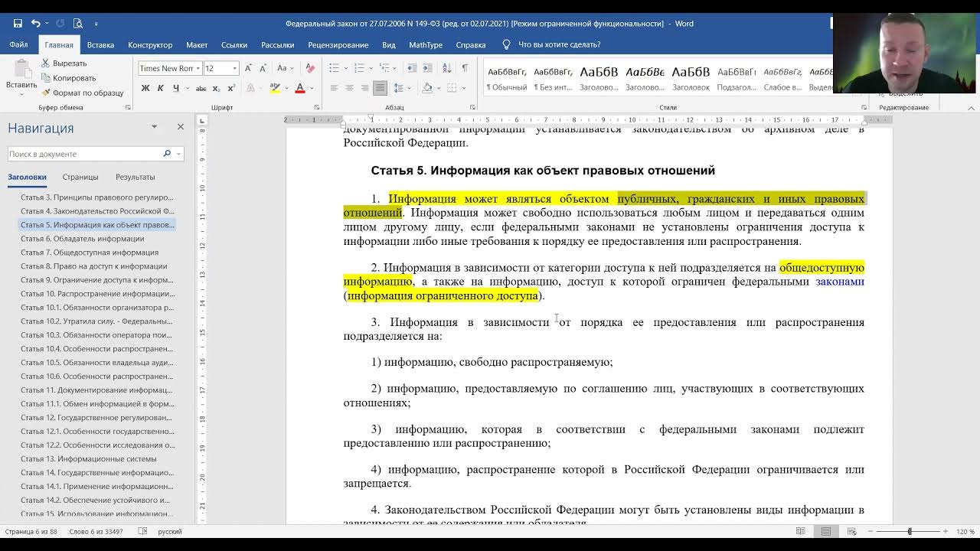980x551 pixels.
Task: Open the Times New Roman font name dropdown
Action: pyautogui.click(x=198, y=68)
